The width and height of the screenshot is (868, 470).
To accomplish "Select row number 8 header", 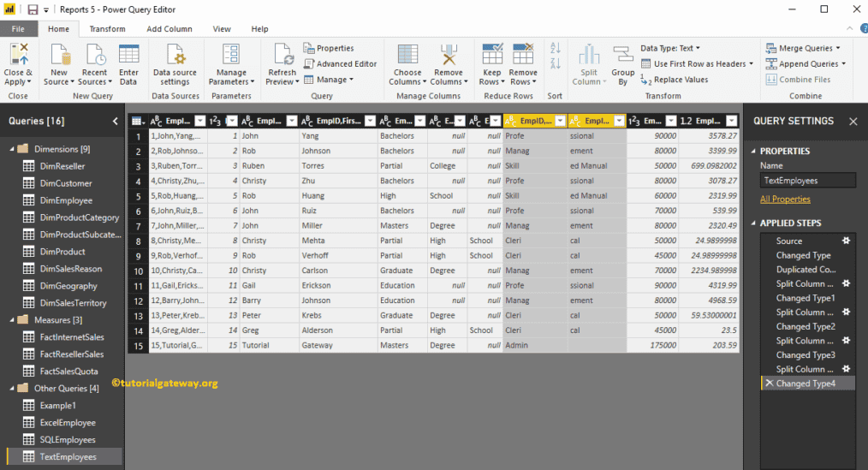I will (139, 241).
